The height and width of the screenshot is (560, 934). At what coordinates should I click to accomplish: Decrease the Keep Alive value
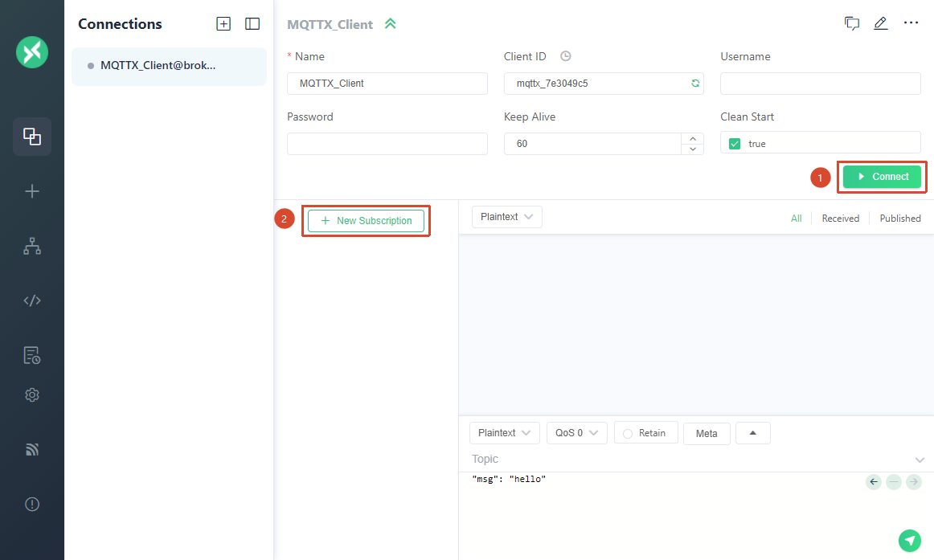coord(692,149)
